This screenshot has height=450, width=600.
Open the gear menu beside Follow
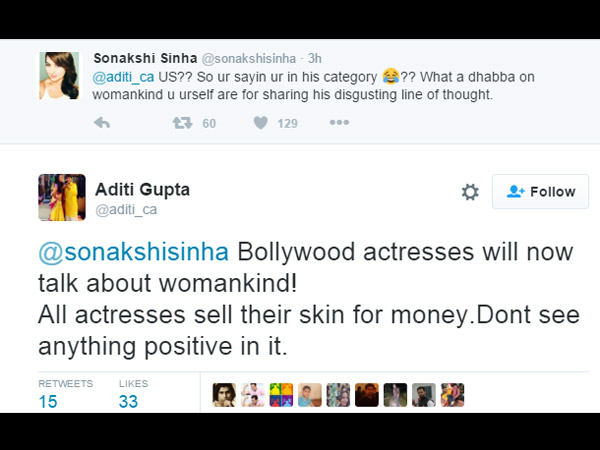[470, 192]
